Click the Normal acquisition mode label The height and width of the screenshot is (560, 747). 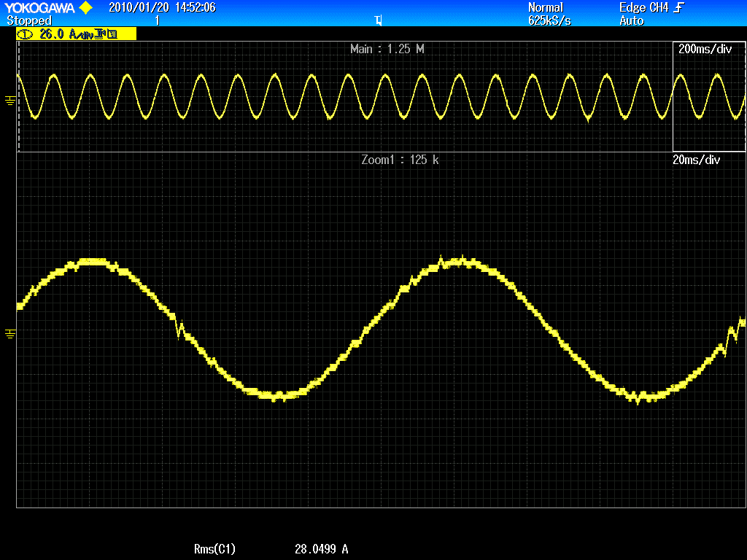546,8
